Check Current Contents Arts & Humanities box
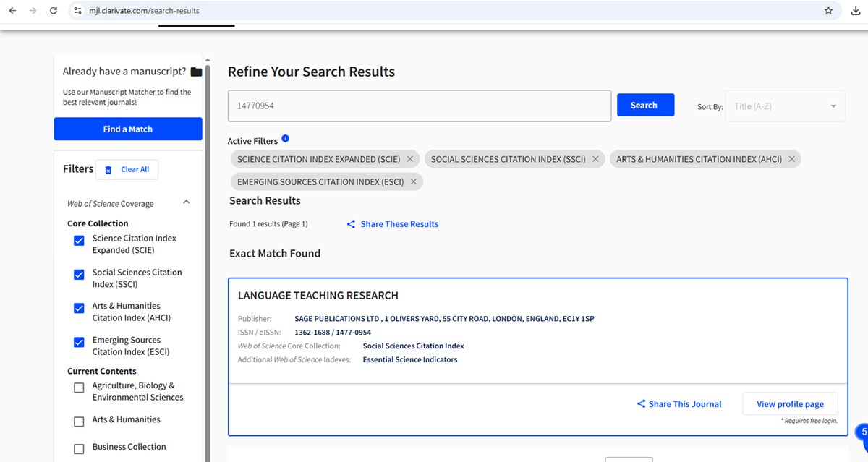The image size is (868, 462). (80, 422)
